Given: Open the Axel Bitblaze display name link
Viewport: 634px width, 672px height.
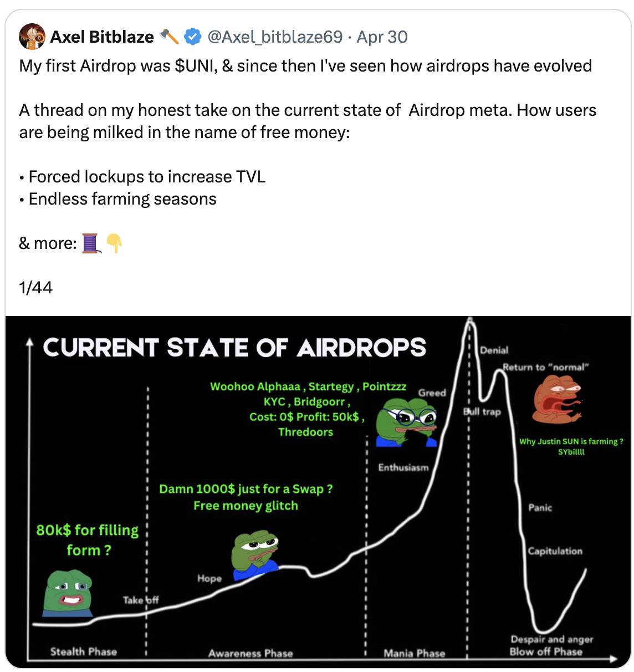Looking at the screenshot, I should click(x=102, y=37).
